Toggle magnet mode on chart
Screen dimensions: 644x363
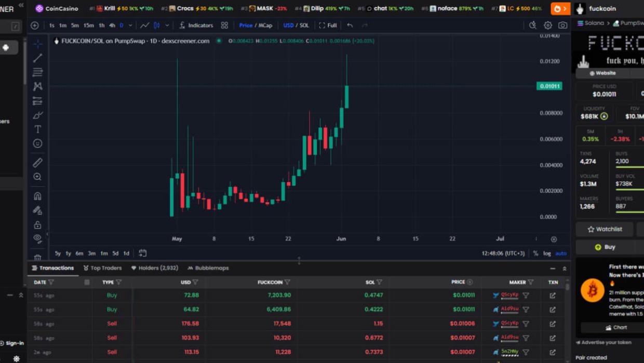pyautogui.click(x=37, y=196)
